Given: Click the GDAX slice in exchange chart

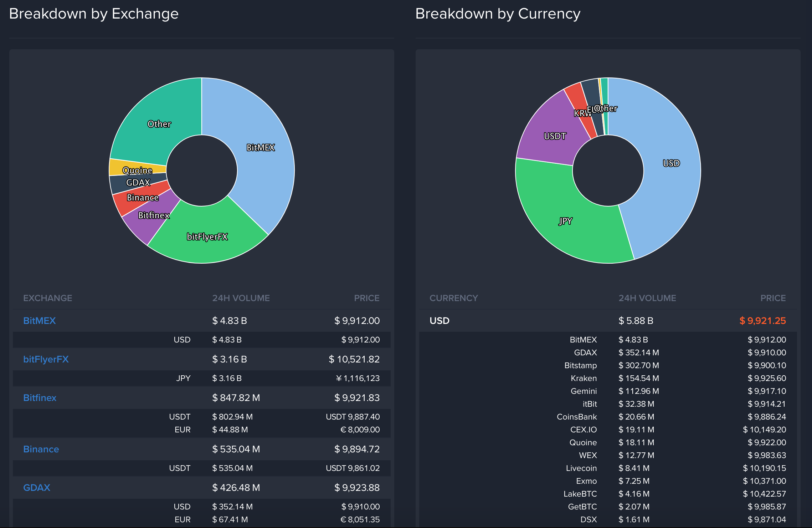Looking at the screenshot, I should (x=138, y=182).
